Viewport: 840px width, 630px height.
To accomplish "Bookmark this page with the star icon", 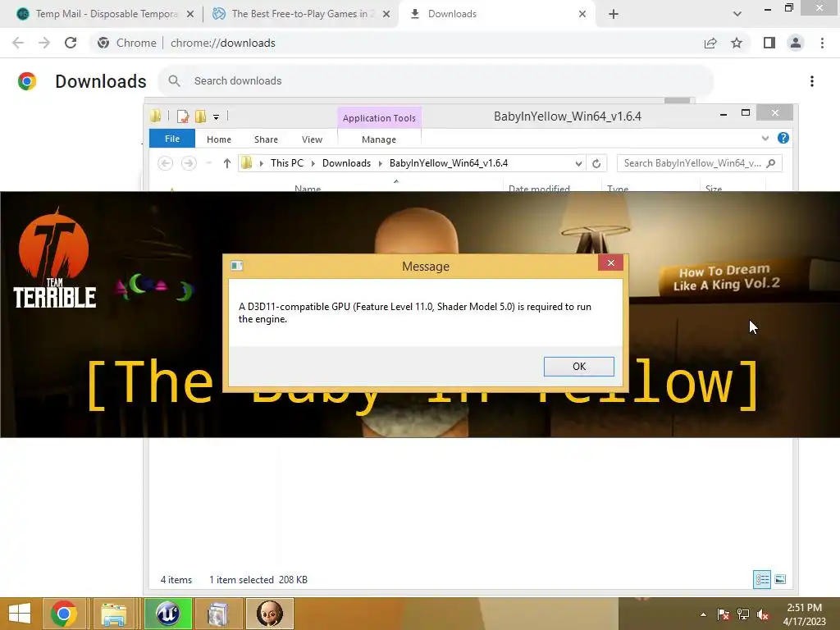I will tap(737, 43).
